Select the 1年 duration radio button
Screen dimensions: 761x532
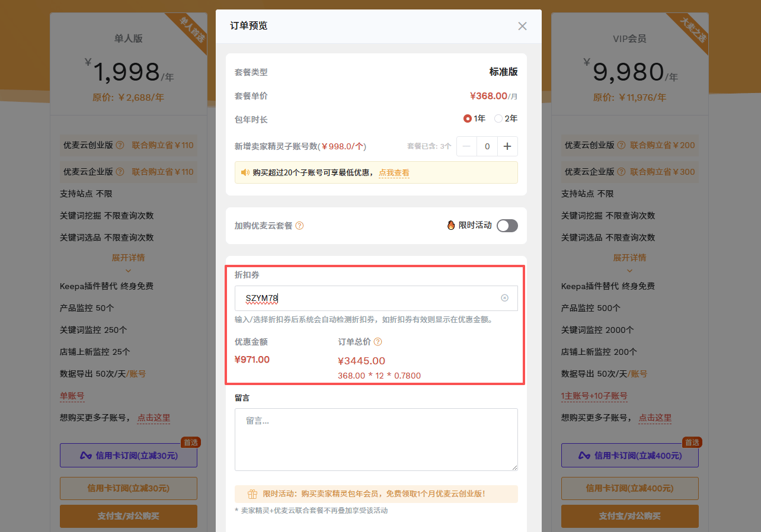pos(468,118)
